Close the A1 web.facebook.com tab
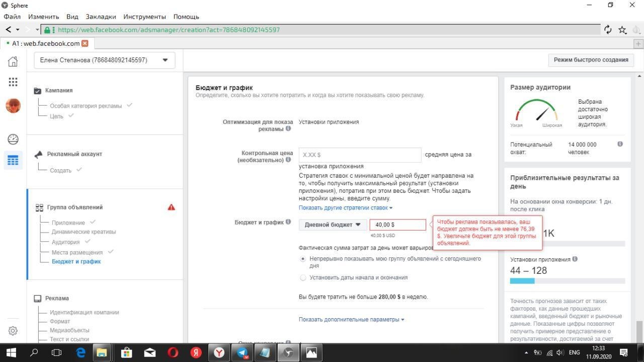Viewport: 644px width, 362px height. pos(85,43)
